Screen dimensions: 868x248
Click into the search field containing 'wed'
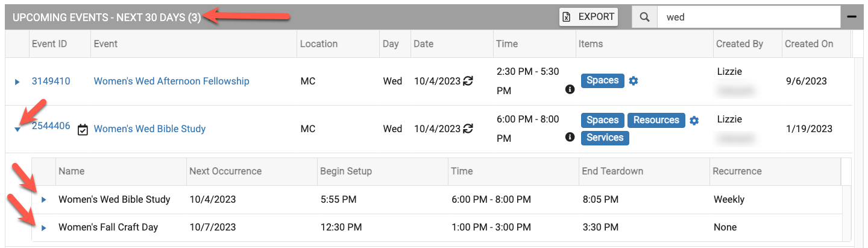tap(749, 17)
